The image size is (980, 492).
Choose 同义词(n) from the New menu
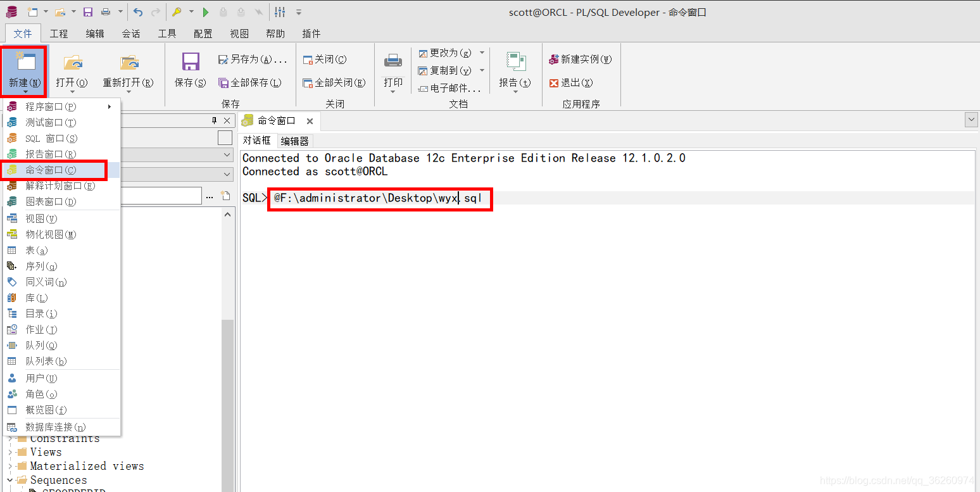pyautogui.click(x=60, y=282)
